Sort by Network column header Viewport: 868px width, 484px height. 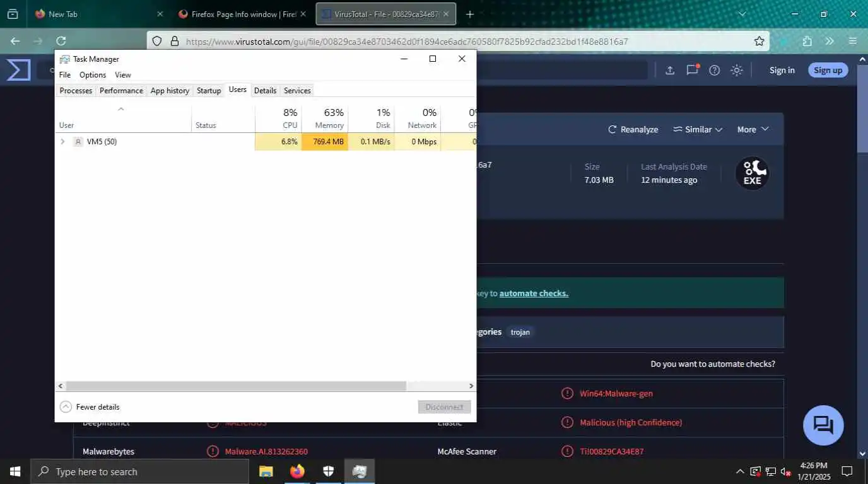coord(418,118)
